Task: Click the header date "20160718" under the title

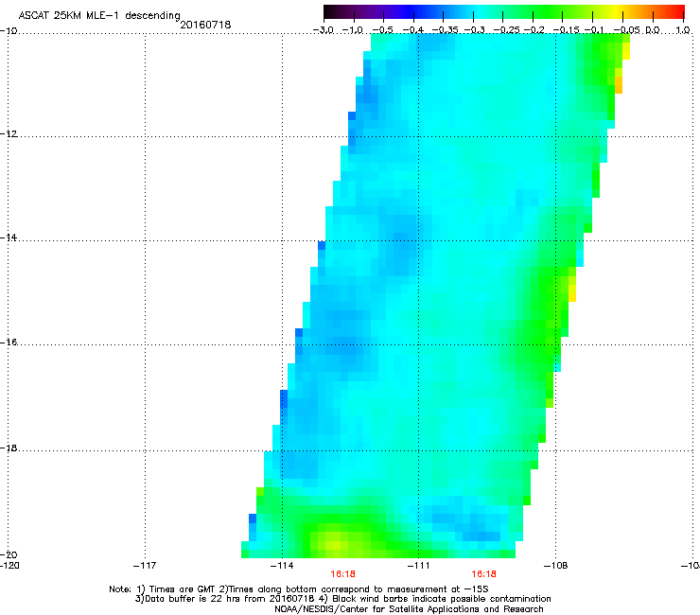Action: [x=205, y=25]
